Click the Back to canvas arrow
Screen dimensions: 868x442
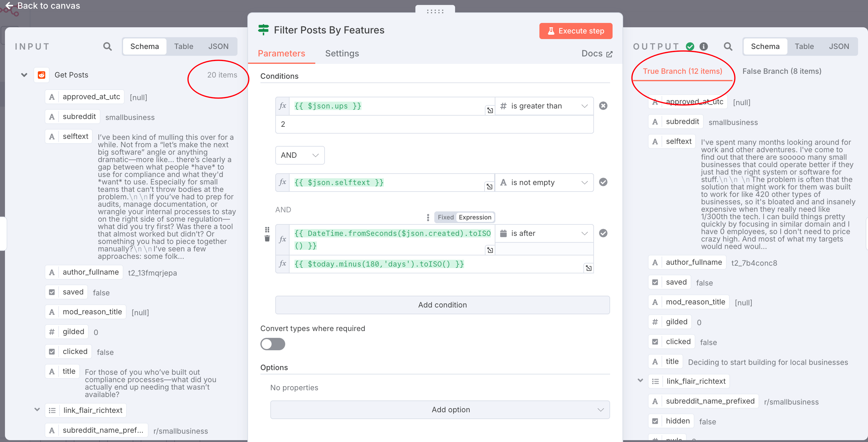[9, 6]
